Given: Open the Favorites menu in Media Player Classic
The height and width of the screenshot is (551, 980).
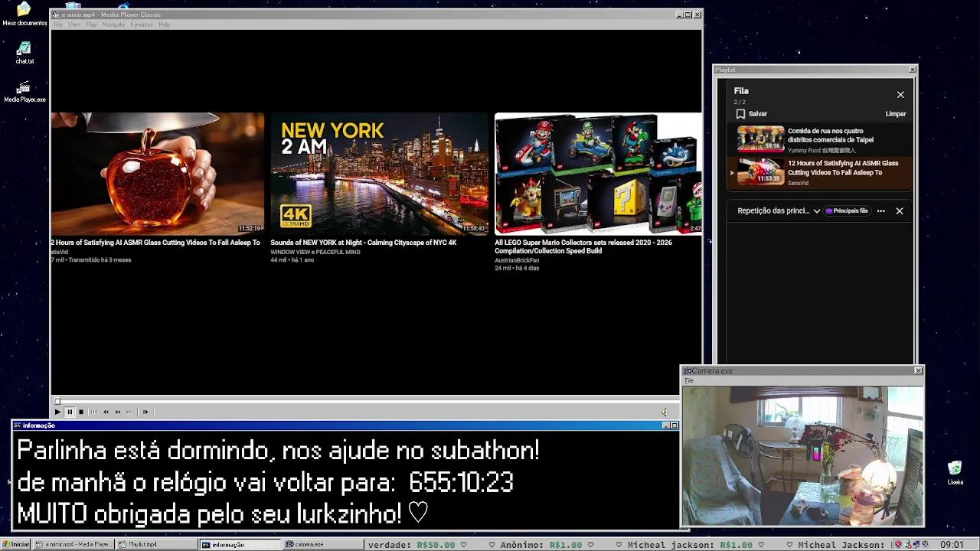Looking at the screenshot, I should (x=142, y=24).
